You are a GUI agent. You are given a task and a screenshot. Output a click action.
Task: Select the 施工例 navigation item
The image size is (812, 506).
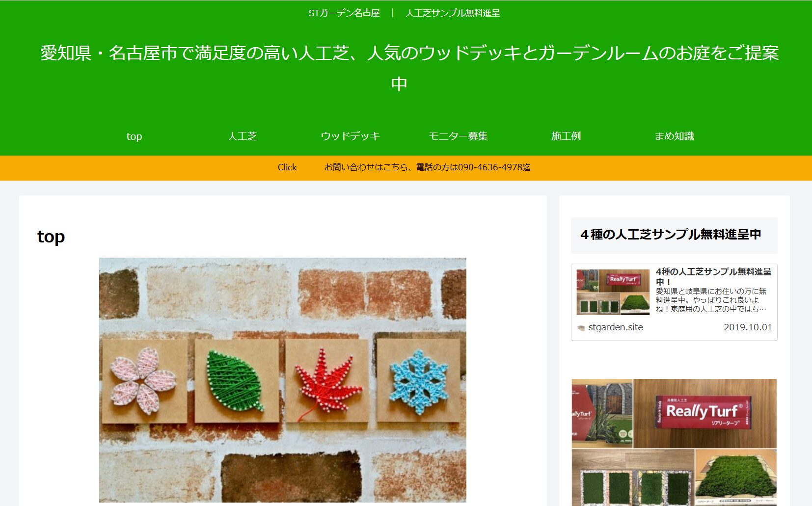(x=566, y=136)
